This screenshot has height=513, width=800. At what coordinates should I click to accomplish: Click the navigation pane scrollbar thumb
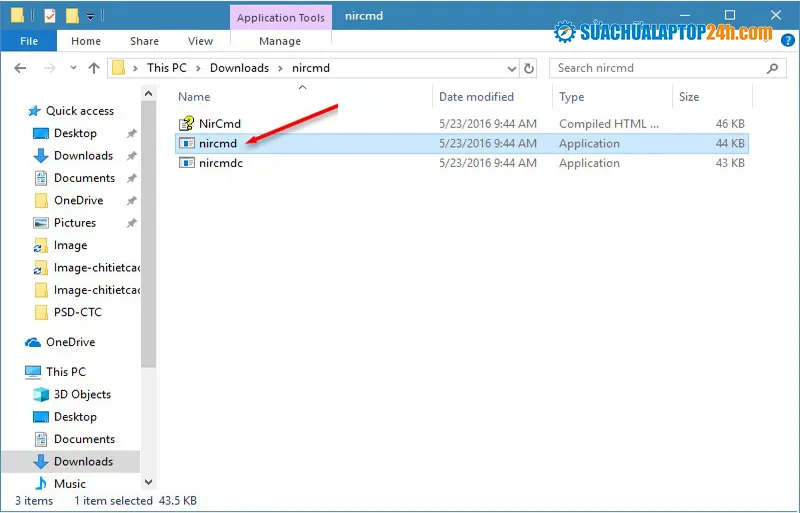coord(148,234)
